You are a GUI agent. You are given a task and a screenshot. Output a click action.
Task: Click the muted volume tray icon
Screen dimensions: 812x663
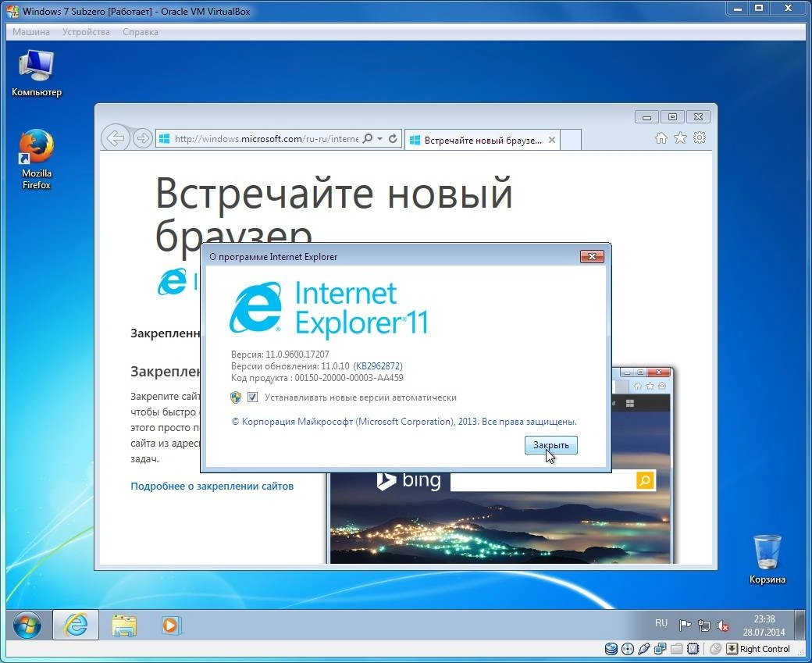[723, 626]
